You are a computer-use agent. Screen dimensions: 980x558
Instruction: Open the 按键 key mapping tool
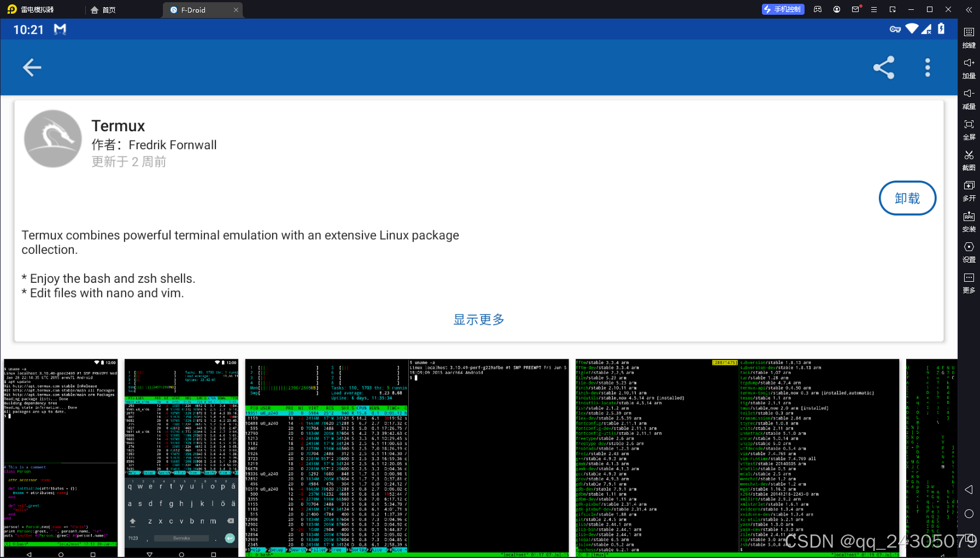pyautogui.click(x=969, y=37)
